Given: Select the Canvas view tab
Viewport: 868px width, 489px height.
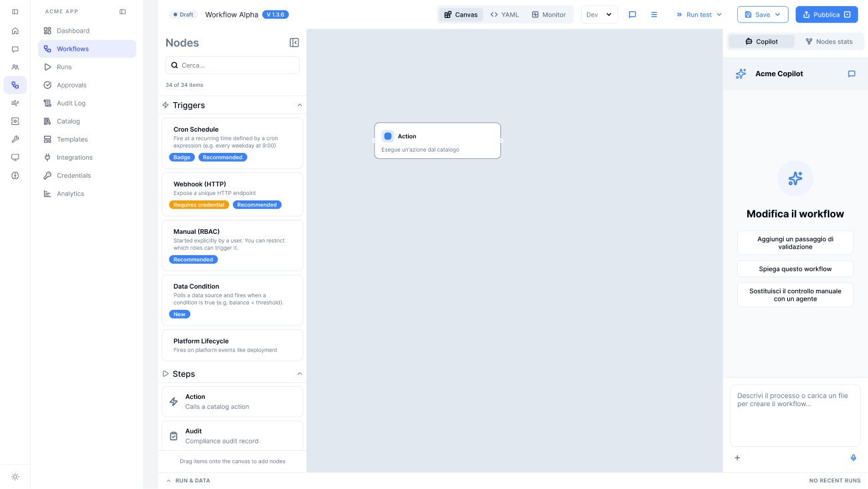Looking at the screenshot, I should click(x=461, y=15).
